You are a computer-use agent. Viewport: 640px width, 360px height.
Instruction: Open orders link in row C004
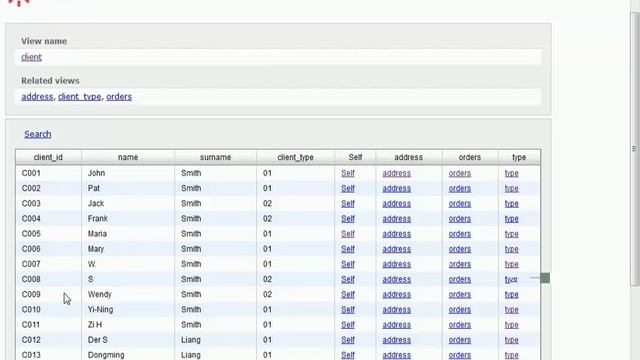pos(460,219)
